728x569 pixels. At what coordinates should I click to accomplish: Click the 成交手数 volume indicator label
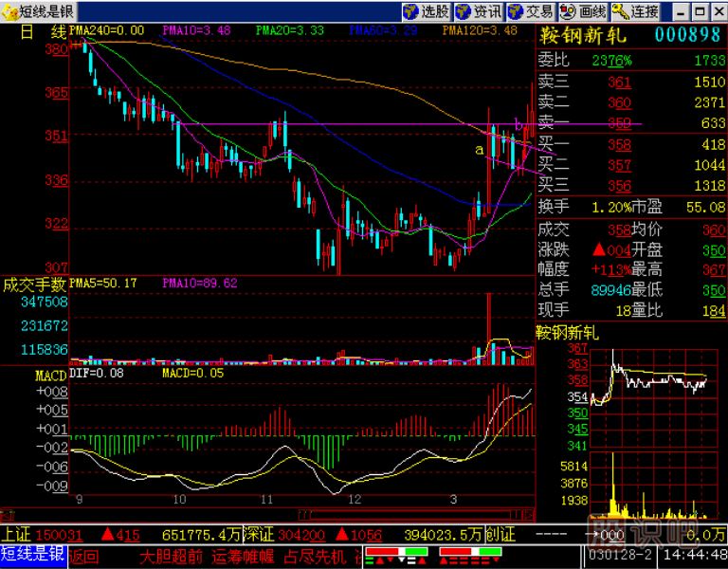tap(34, 283)
